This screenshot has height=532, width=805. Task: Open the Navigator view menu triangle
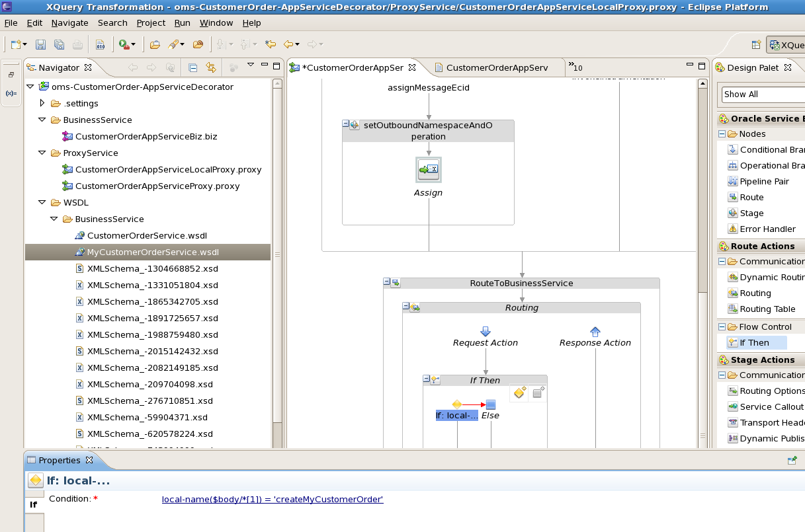pos(251,65)
